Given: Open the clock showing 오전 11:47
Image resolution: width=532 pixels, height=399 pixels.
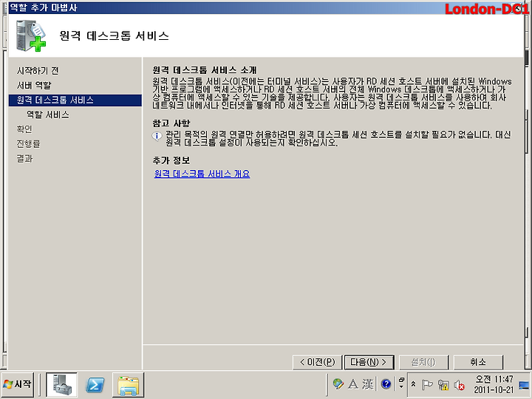Looking at the screenshot, I should [494, 384].
